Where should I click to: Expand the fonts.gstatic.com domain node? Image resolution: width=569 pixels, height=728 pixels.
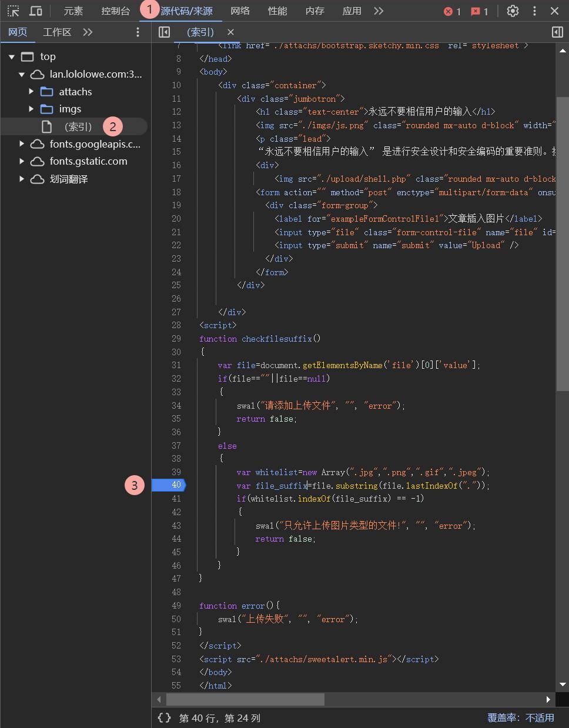click(x=22, y=161)
